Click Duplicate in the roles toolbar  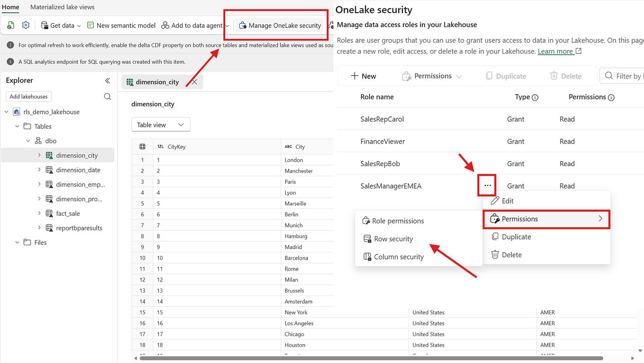[x=506, y=76]
